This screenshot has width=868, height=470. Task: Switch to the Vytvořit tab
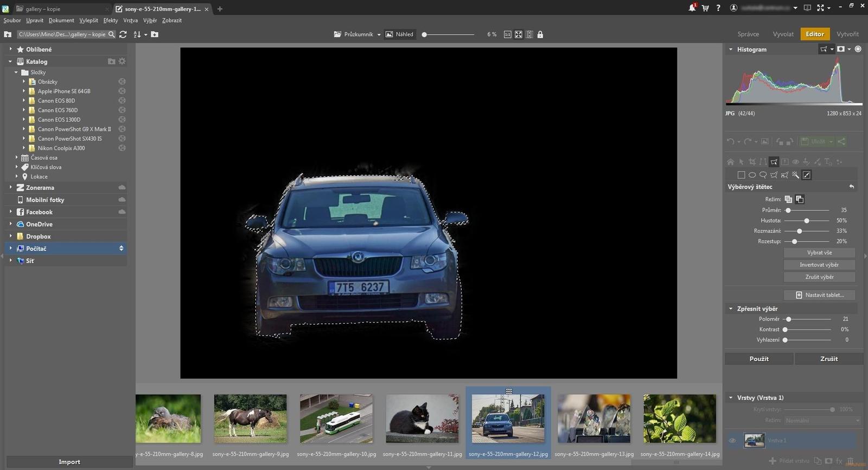(847, 34)
